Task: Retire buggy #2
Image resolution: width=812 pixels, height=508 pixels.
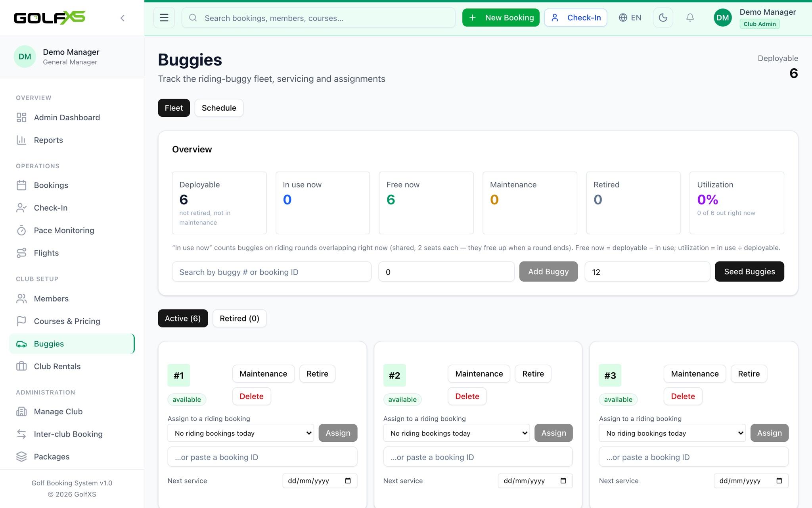Action: pyautogui.click(x=533, y=374)
